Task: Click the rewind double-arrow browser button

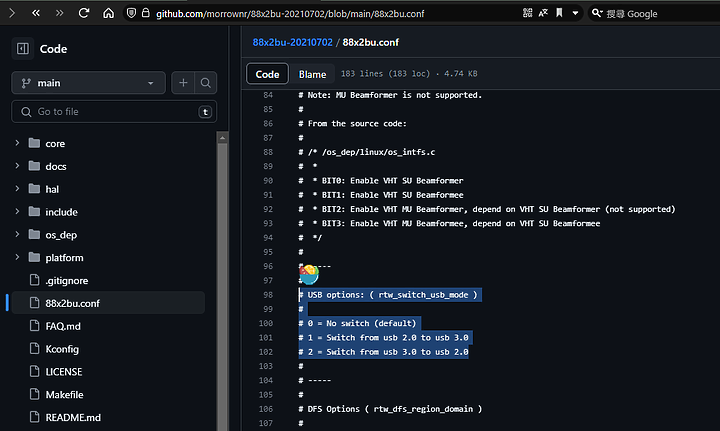Action: 36,13
